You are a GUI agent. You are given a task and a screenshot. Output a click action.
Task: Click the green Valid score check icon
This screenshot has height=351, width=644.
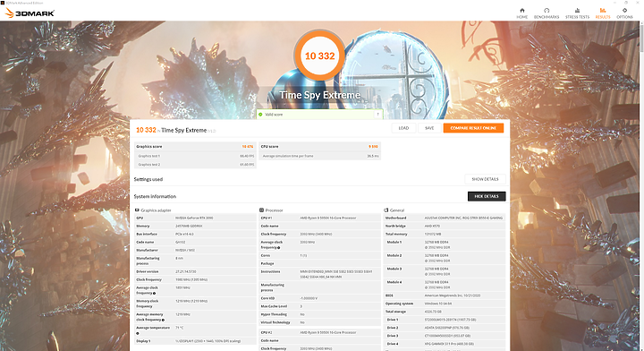[x=260, y=115]
